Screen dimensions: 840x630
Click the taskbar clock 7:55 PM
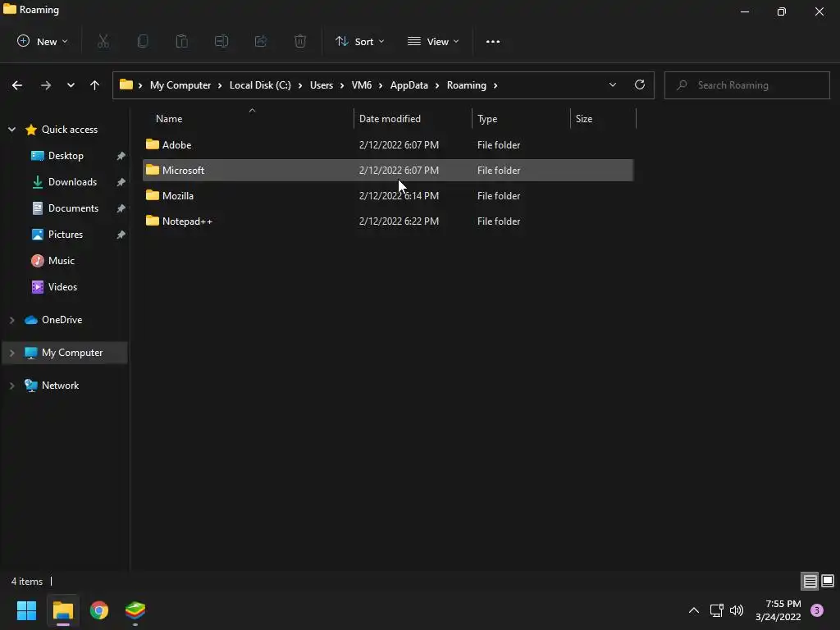click(x=783, y=604)
